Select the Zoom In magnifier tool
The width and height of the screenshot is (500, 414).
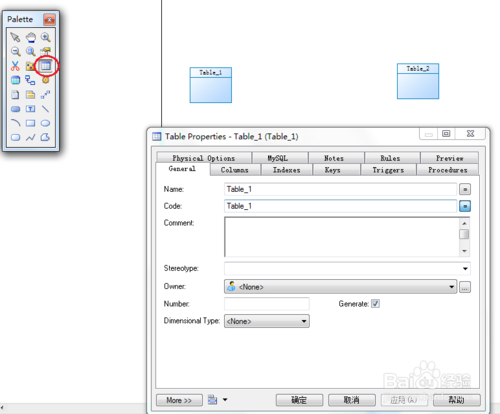46,37
